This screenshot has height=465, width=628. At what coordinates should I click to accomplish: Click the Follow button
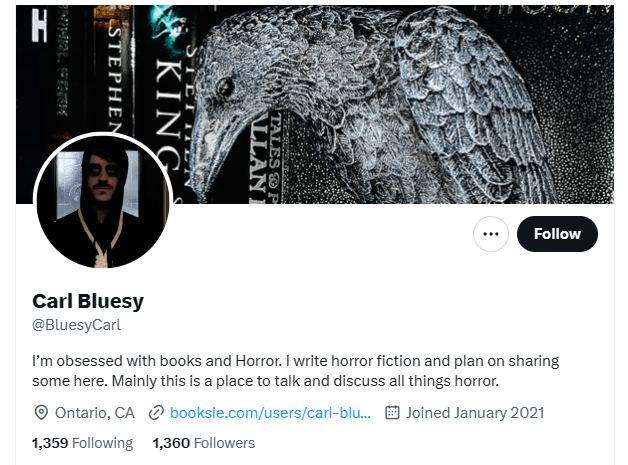click(x=557, y=234)
